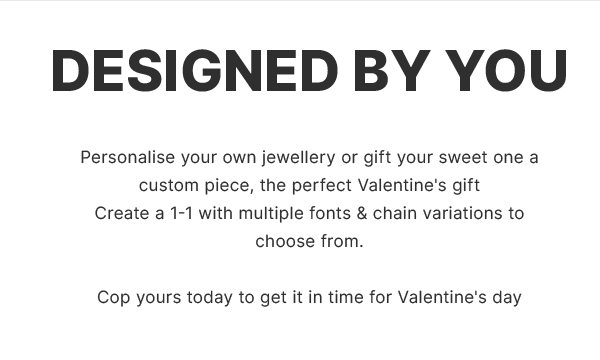Click the word DESIGNED in heading

(195, 71)
